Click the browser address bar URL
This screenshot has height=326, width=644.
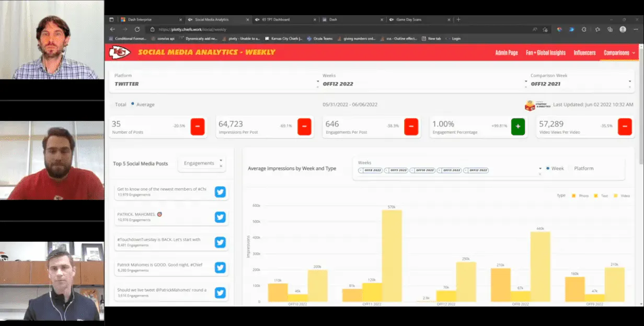pyautogui.click(x=192, y=29)
